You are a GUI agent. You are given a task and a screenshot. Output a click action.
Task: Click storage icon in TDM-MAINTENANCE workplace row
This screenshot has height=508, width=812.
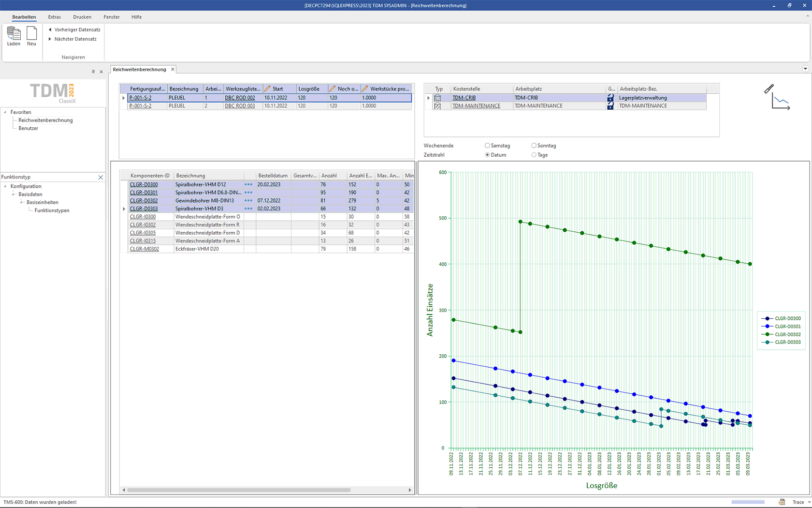pyautogui.click(x=610, y=106)
